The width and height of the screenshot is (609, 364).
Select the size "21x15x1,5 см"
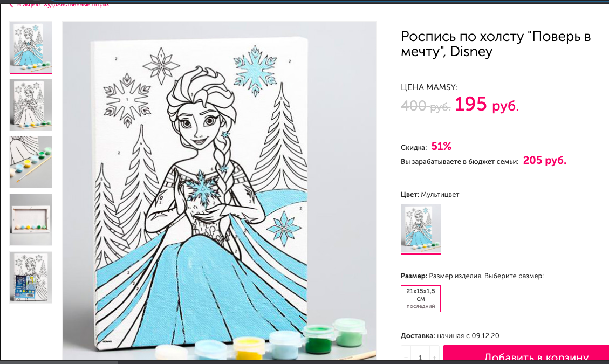[x=421, y=298]
